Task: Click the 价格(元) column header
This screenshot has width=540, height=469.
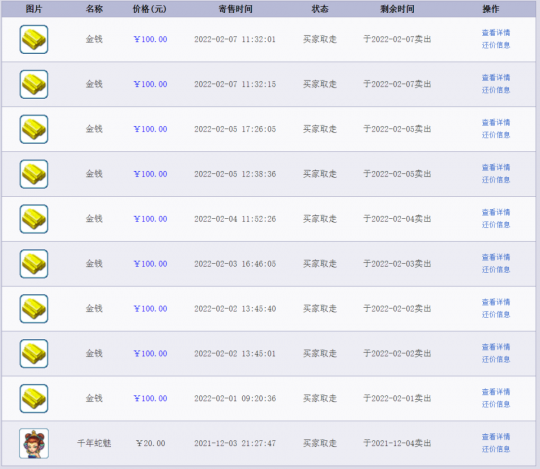Action: click(149, 9)
